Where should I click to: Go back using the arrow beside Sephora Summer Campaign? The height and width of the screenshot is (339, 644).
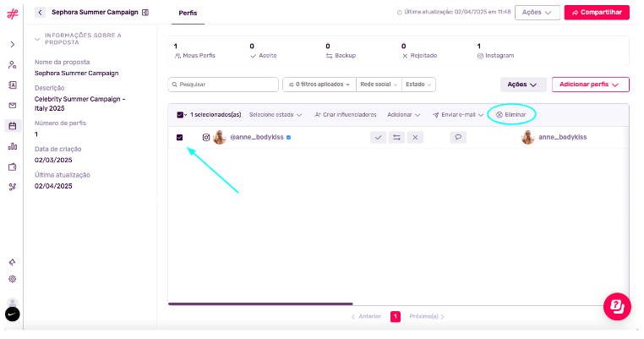pyautogui.click(x=40, y=13)
